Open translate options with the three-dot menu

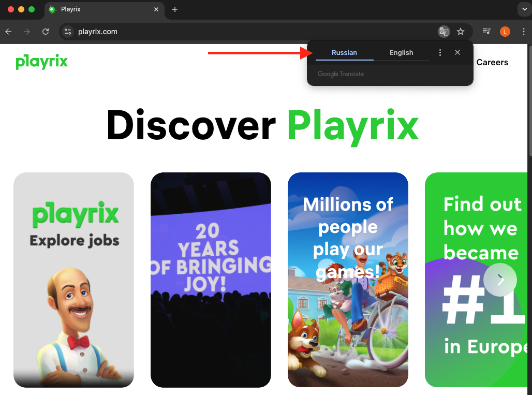[x=440, y=53]
